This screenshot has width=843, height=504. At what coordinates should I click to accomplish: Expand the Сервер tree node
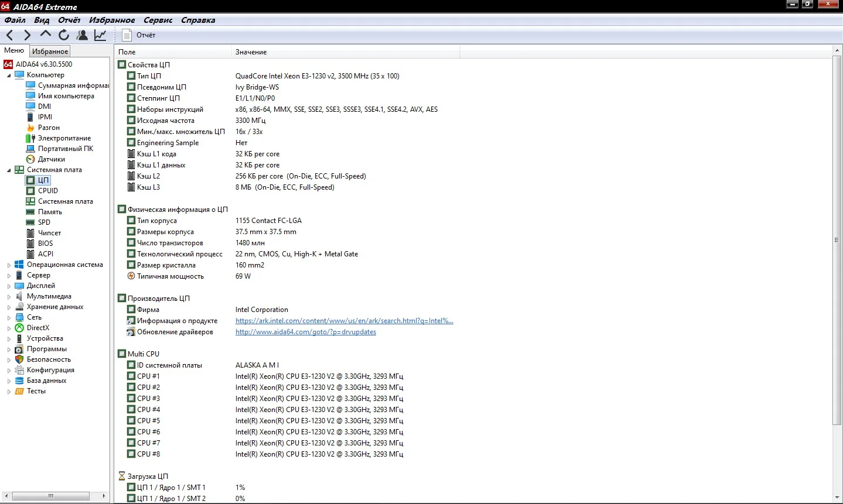point(9,275)
